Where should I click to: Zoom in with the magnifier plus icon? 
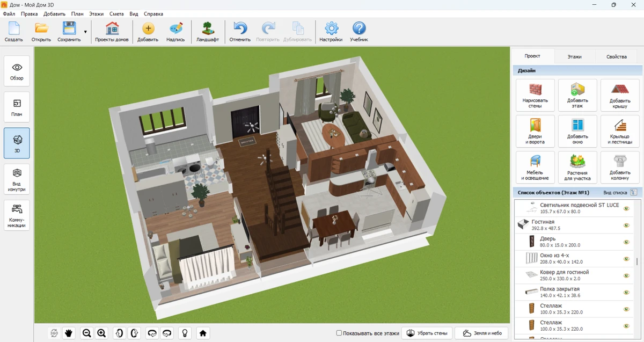101,333
